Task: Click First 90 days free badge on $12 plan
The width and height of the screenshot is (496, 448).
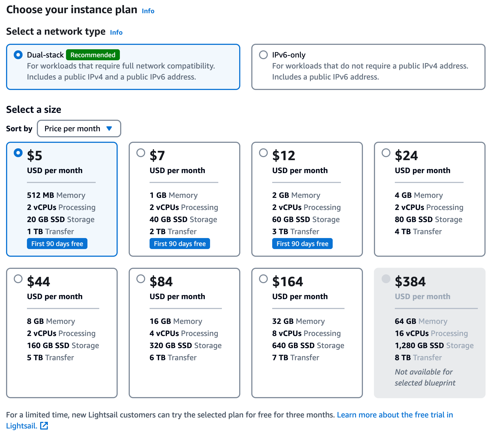Action: point(302,244)
